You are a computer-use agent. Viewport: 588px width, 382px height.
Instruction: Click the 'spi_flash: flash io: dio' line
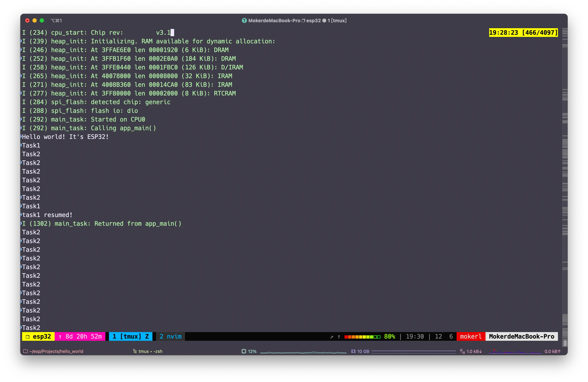pos(80,111)
